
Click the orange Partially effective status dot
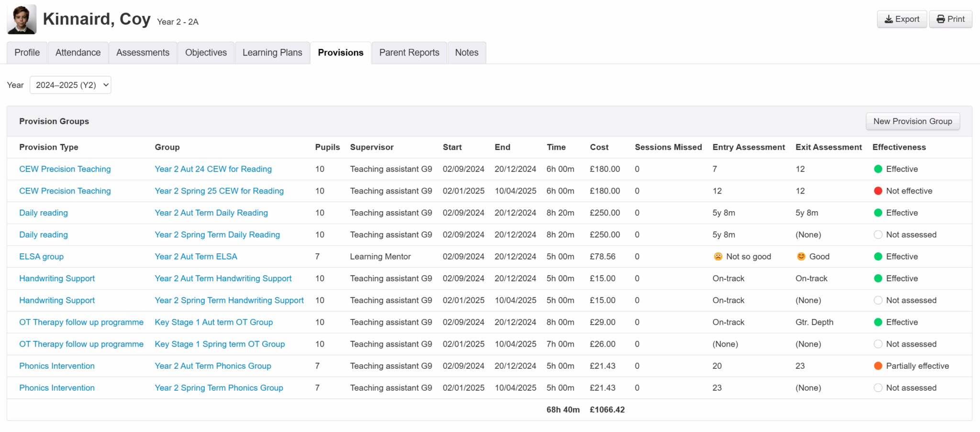[x=878, y=366]
